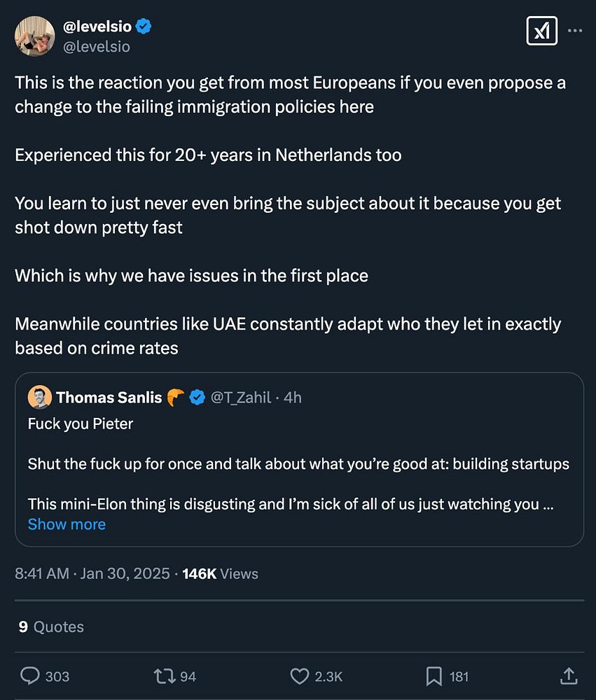Like the tweet with heart icon
This screenshot has height=700, width=596.
[x=300, y=675]
